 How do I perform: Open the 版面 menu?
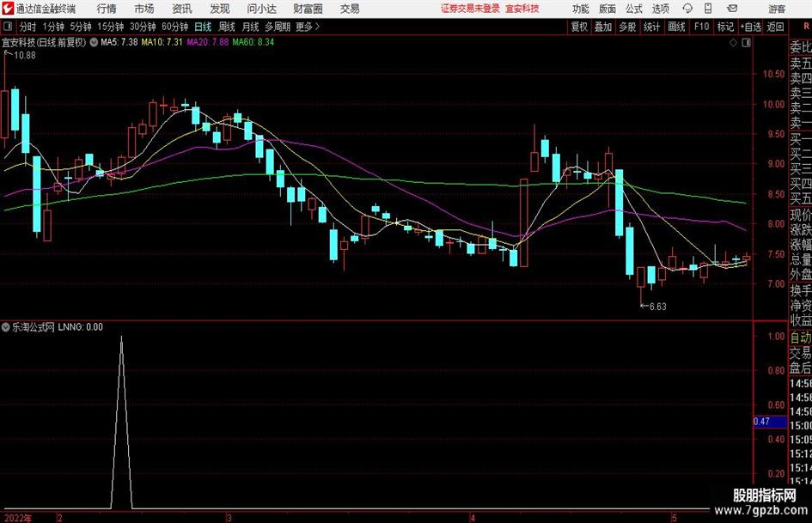pyautogui.click(x=607, y=9)
